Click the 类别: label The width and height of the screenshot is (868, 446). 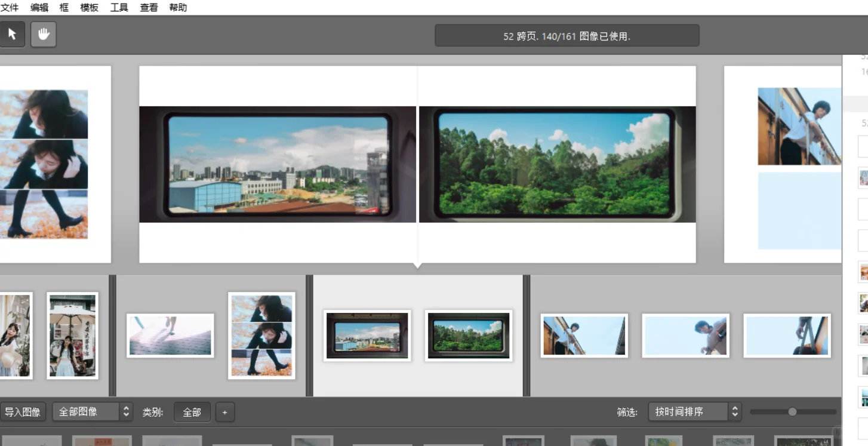153,412
